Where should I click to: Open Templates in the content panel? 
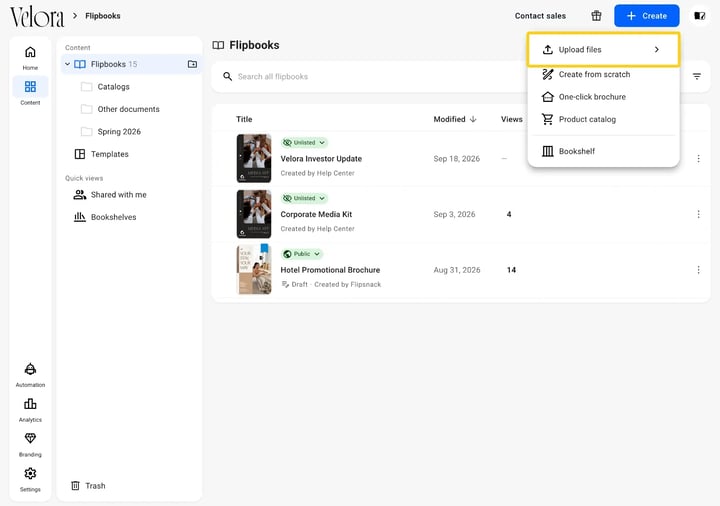(x=102, y=154)
